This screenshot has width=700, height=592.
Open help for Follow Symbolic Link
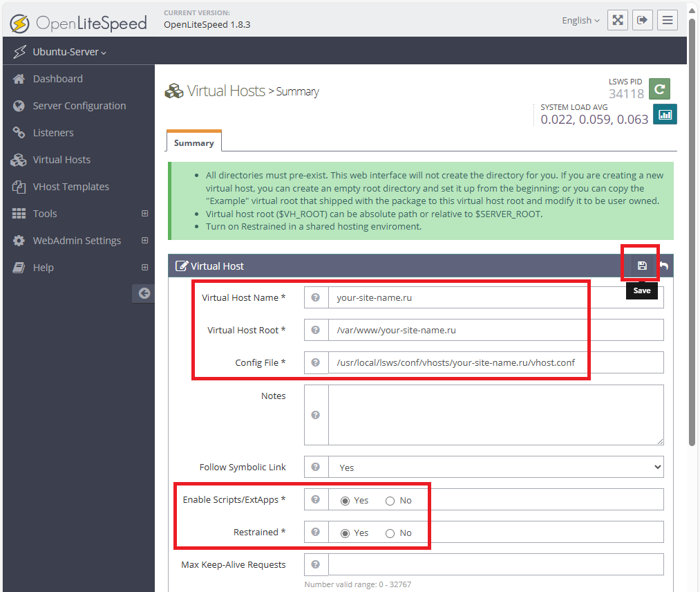pyautogui.click(x=316, y=467)
